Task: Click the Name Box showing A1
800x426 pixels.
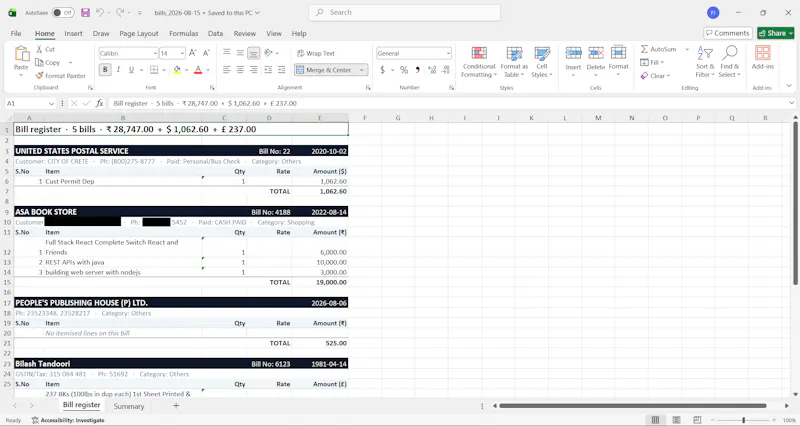Action: tap(30, 103)
